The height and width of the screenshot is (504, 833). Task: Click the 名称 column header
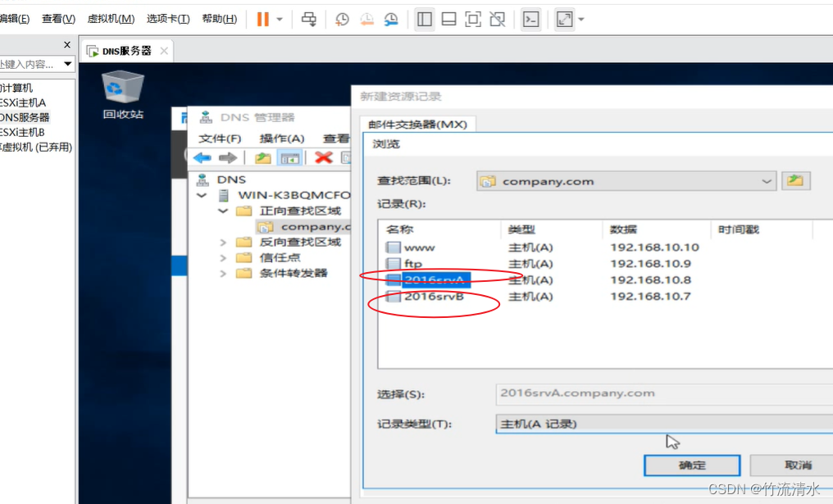click(440, 229)
